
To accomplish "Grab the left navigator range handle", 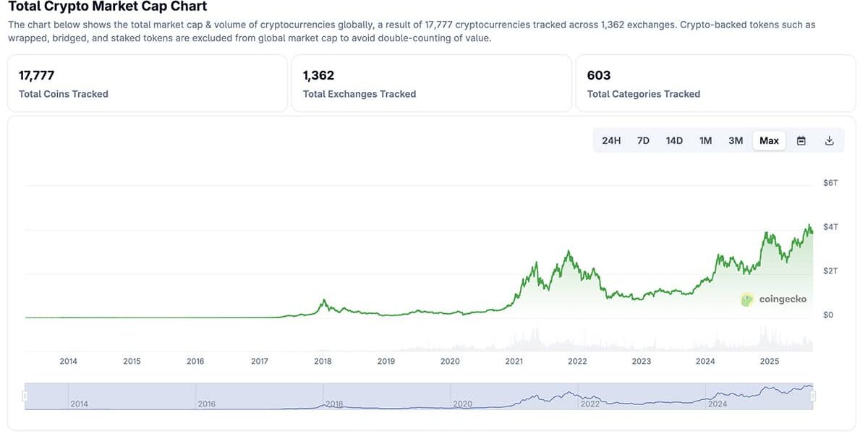I will [25, 396].
